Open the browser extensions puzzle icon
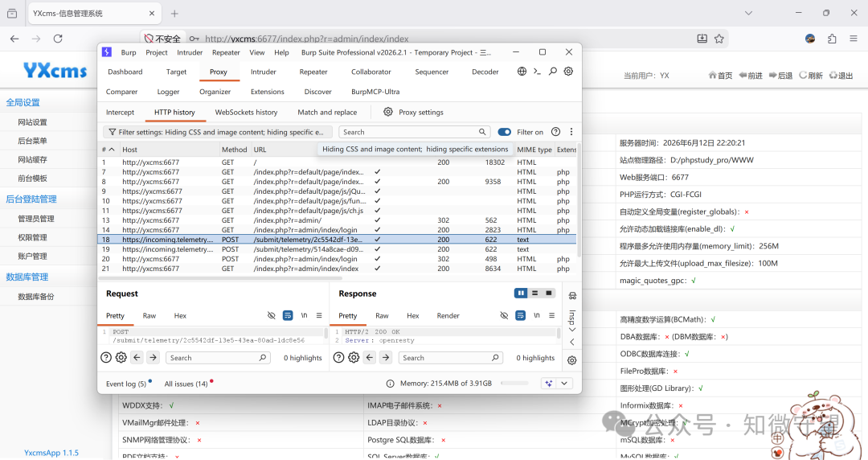The image size is (868, 460). point(832,39)
